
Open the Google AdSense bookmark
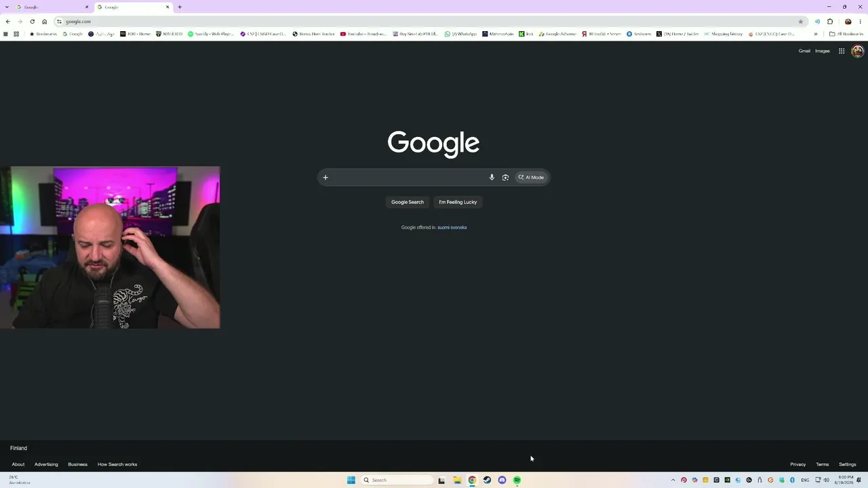point(557,34)
